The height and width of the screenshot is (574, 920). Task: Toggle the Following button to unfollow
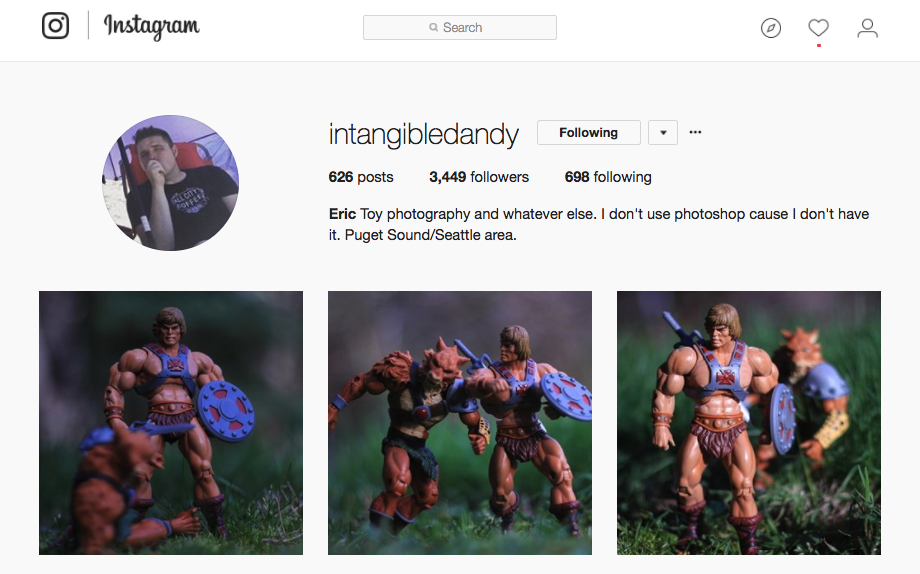[588, 133]
